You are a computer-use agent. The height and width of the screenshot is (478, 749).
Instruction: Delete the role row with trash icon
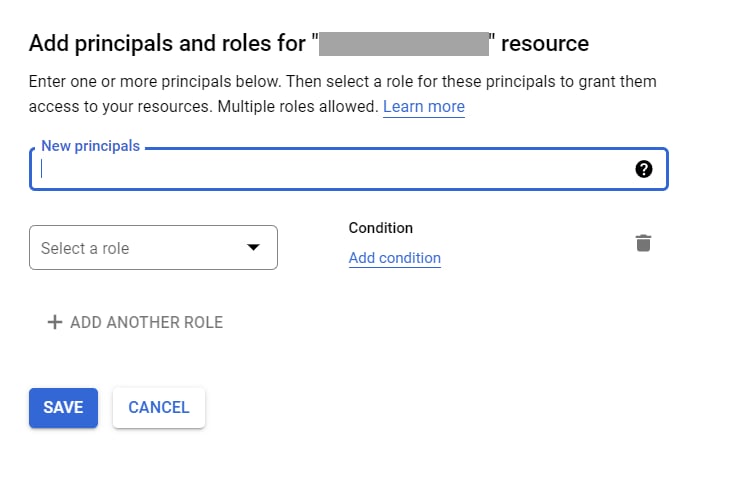tap(643, 243)
